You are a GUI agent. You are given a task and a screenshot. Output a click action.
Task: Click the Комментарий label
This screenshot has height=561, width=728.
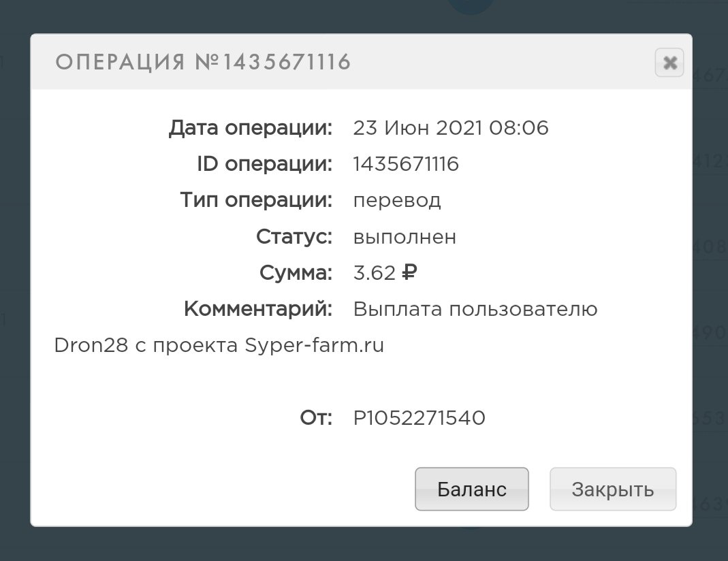[258, 309]
